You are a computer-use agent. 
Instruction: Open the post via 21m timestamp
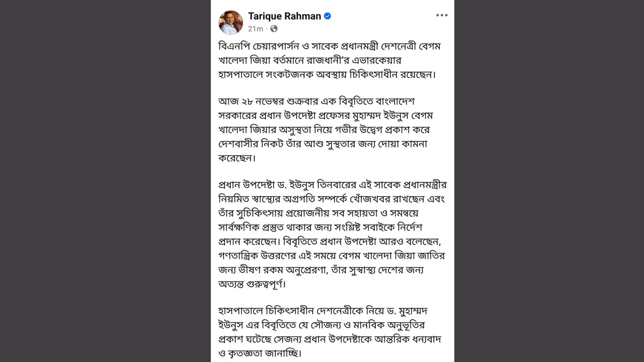tap(256, 29)
